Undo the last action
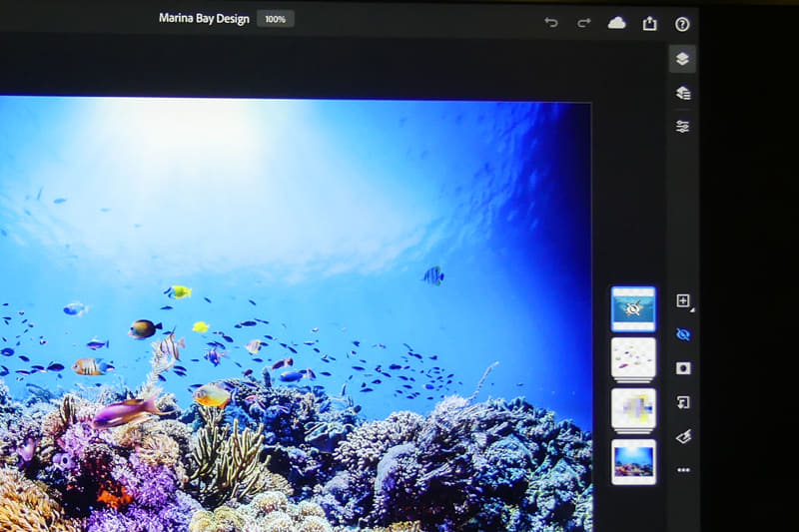 551,22
